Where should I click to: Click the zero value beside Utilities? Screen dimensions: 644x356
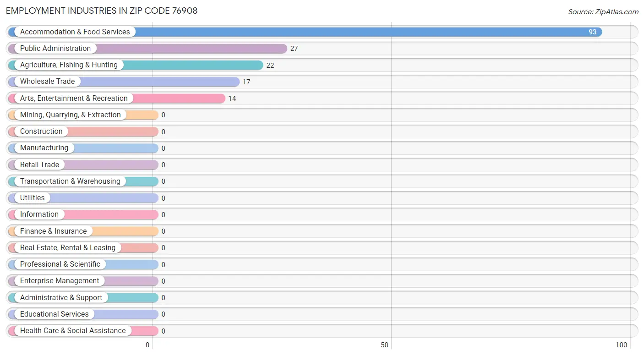point(163,198)
